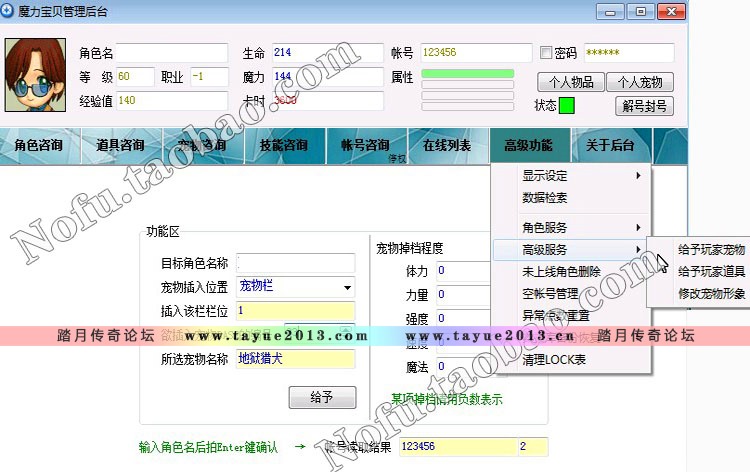Image resolution: width=750 pixels, height=472 pixels.
Task: Select 空帐号管理 menu item
Action: pos(572,293)
